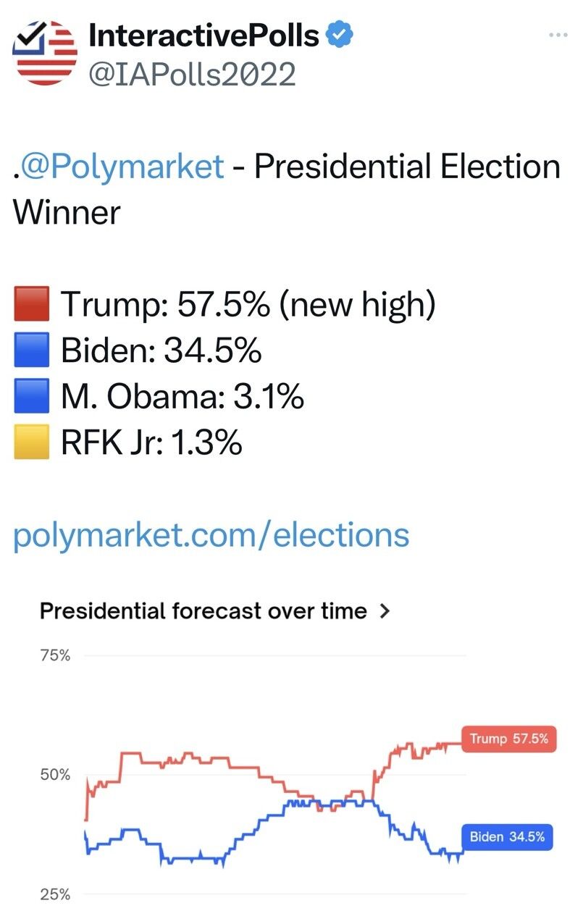Open the three-dot more options menu

click(x=558, y=35)
